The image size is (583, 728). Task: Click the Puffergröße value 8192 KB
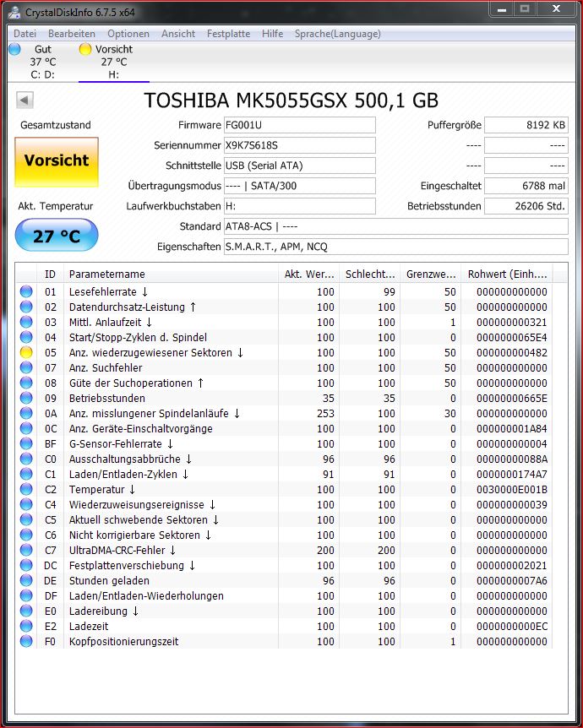click(x=526, y=125)
